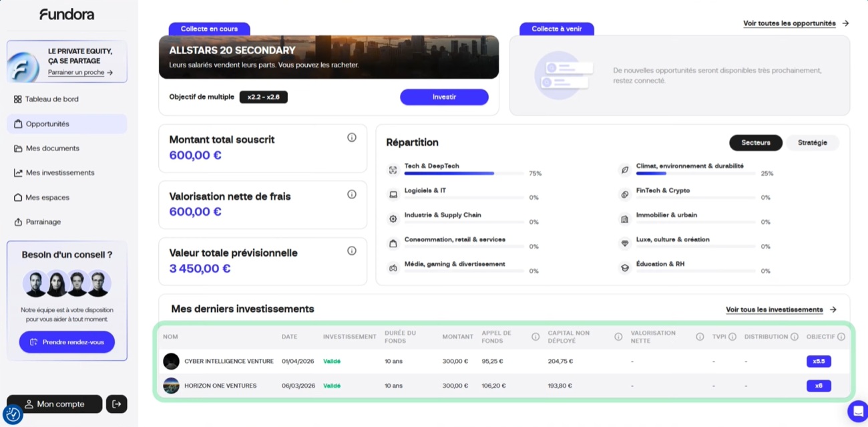The height and width of the screenshot is (427, 868).
Task: Show info for Objectif column
Action: [x=841, y=337]
